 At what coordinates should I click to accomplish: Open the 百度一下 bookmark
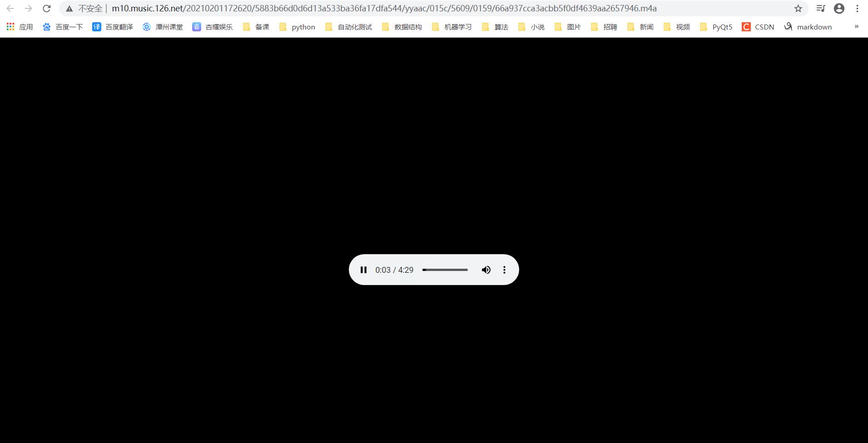point(63,27)
